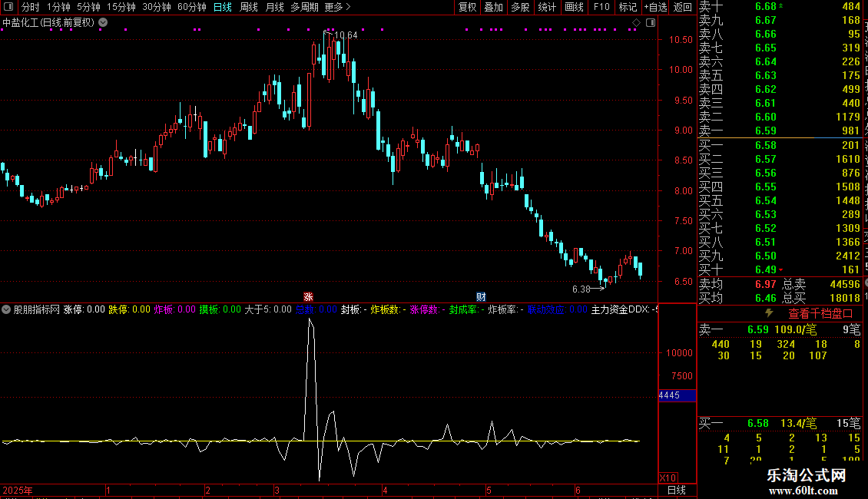The width and height of the screenshot is (868, 499).
Task: Open 查看千档盘口 link
Action: pos(820,313)
